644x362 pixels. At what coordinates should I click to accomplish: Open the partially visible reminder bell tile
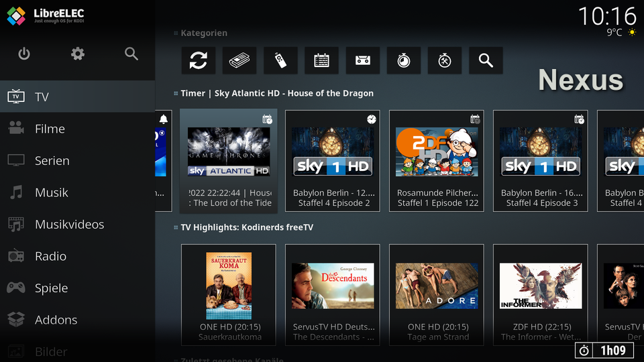(x=164, y=161)
